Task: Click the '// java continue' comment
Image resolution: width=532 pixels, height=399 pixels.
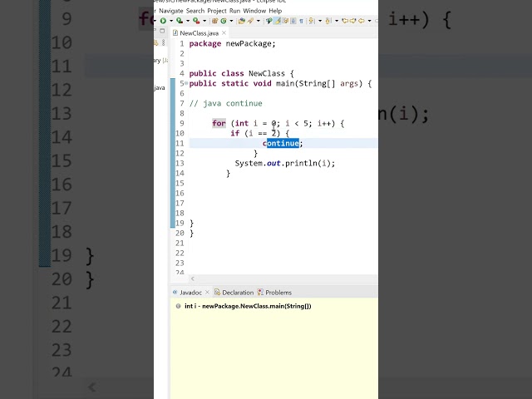Action: point(225,103)
